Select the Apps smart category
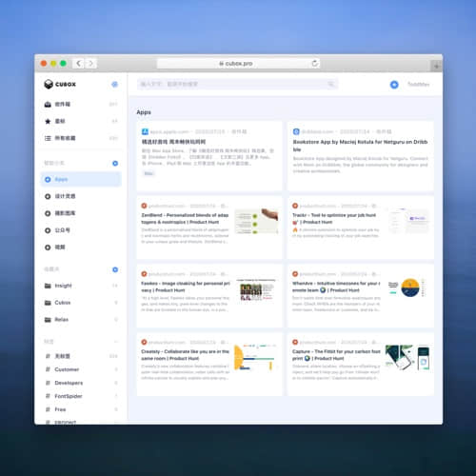Viewport: 476px width, 476px height. (81, 179)
